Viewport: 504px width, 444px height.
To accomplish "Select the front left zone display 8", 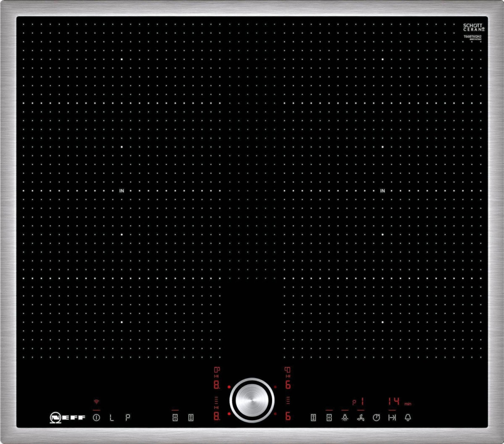I will pyautogui.click(x=217, y=416).
